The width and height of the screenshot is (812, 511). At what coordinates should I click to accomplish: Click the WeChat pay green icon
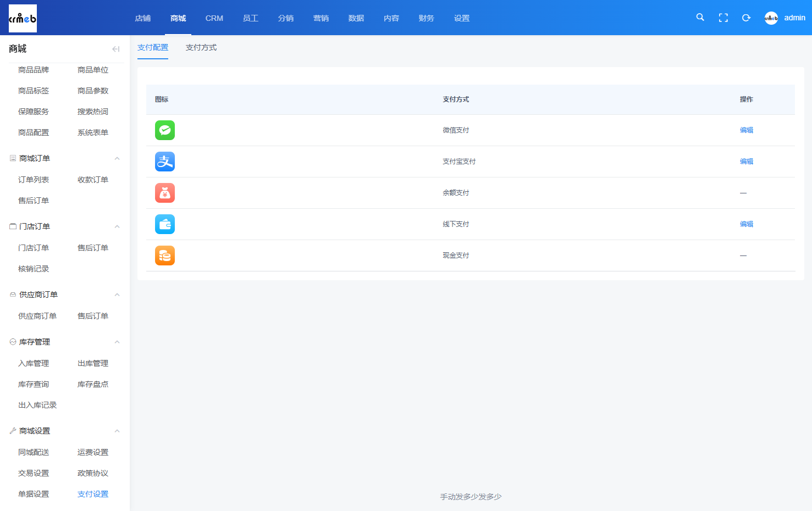click(165, 130)
